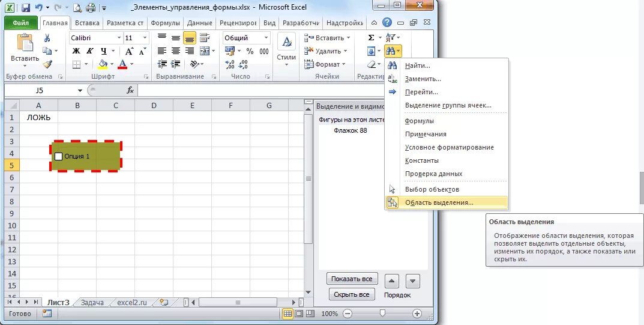Switch to the Вставка ribbon tab
Viewport: 644px width, 325px height.
pyautogui.click(x=87, y=23)
